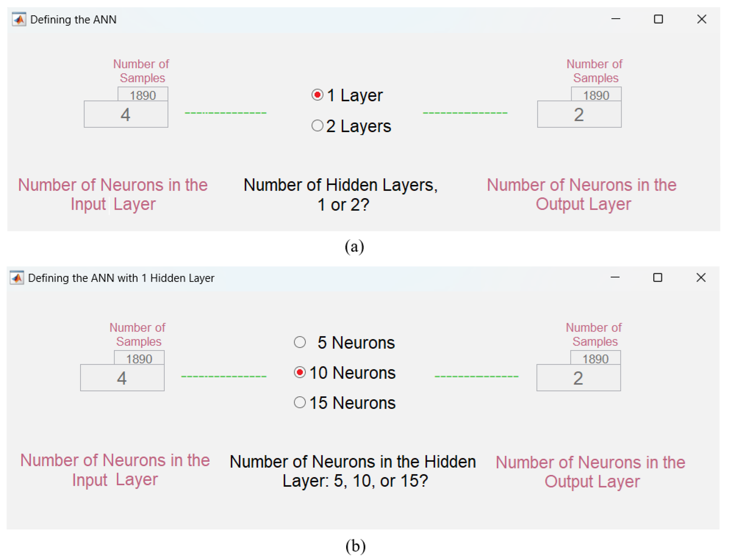
Task: Choose the '5 Neurons' option
Action: click(x=300, y=342)
